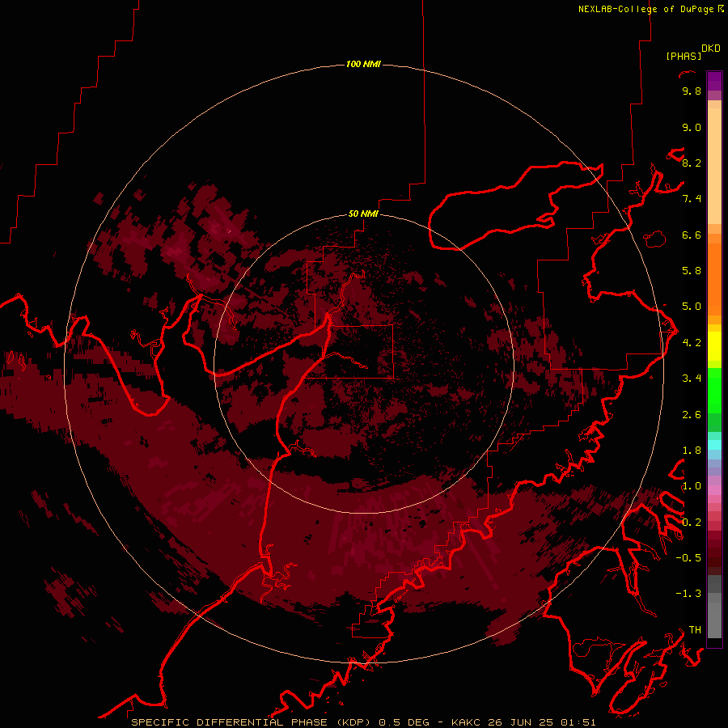Image resolution: width=728 pixels, height=728 pixels.
Task: Click the NEXLAB-College of DuPage watermark text
Action: tap(650, 9)
